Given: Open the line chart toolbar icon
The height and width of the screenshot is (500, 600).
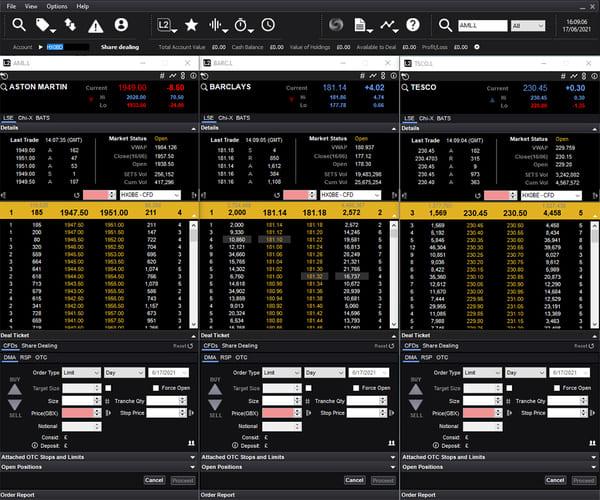Looking at the screenshot, I should click(x=388, y=25).
